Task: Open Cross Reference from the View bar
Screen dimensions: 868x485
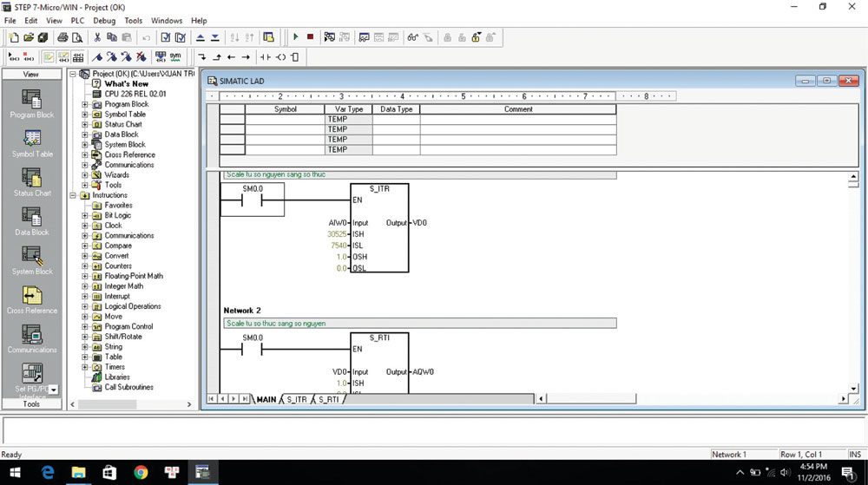Action: (x=31, y=300)
